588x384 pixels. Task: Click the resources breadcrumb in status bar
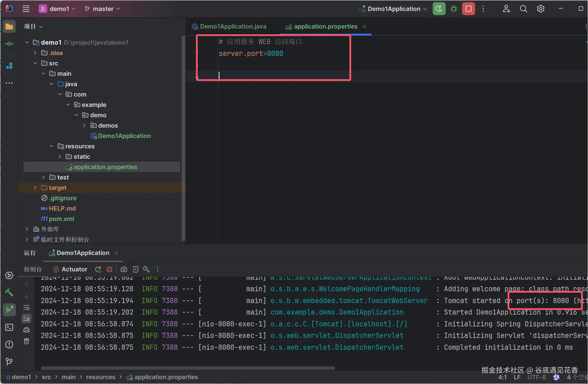click(x=101, y=377)
